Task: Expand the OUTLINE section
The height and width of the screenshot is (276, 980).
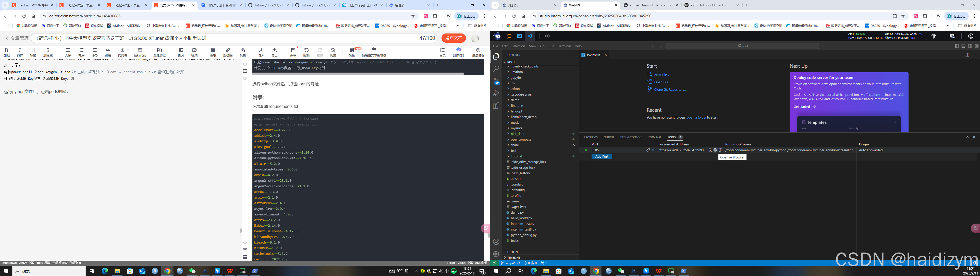Action: 541,252
